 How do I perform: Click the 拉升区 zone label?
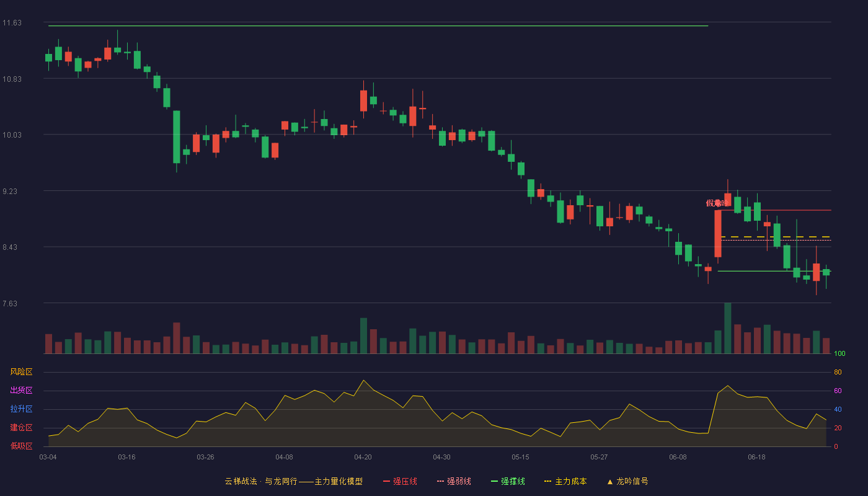(x=21, y=409)
